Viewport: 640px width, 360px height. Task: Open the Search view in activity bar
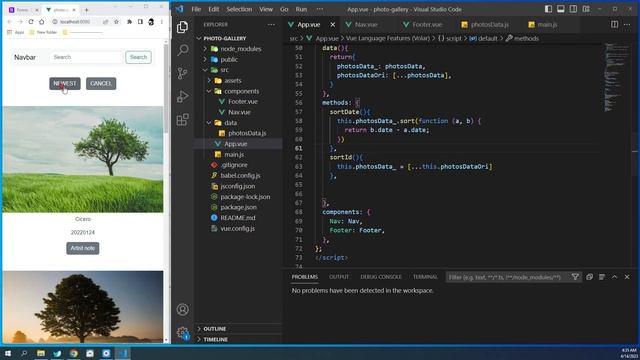pos(182,50)
